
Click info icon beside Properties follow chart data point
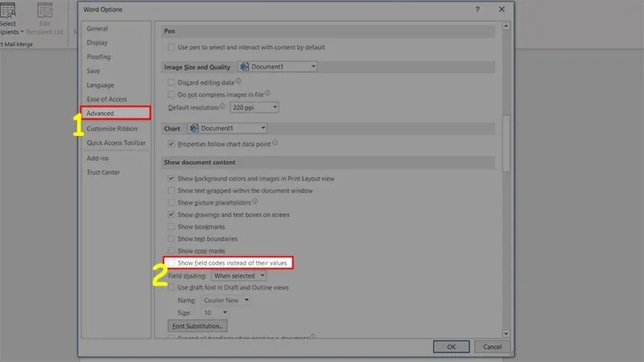[x=275, y=143]
